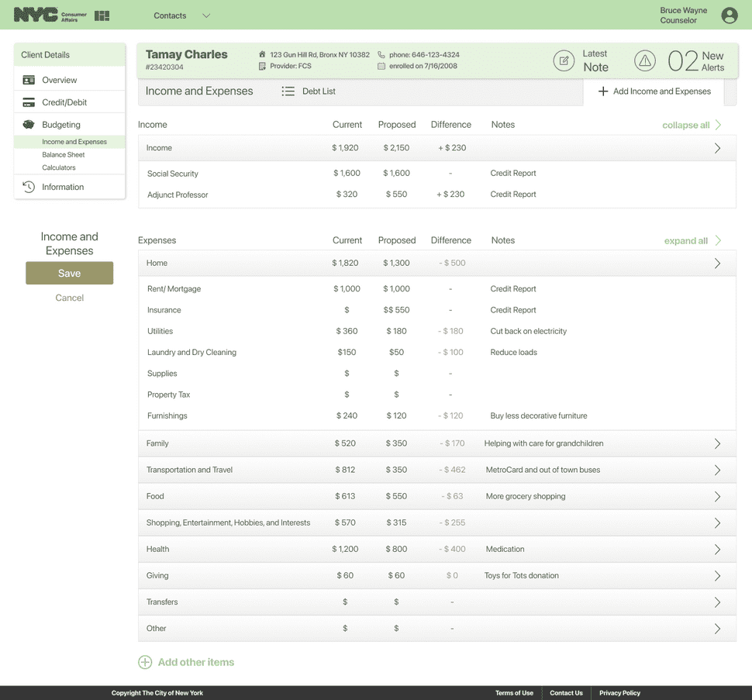Screen dimensions: 752x700
Task: Expand Shopping, Entertainment, Hobbies row chevron
Action: coord(717,522)
